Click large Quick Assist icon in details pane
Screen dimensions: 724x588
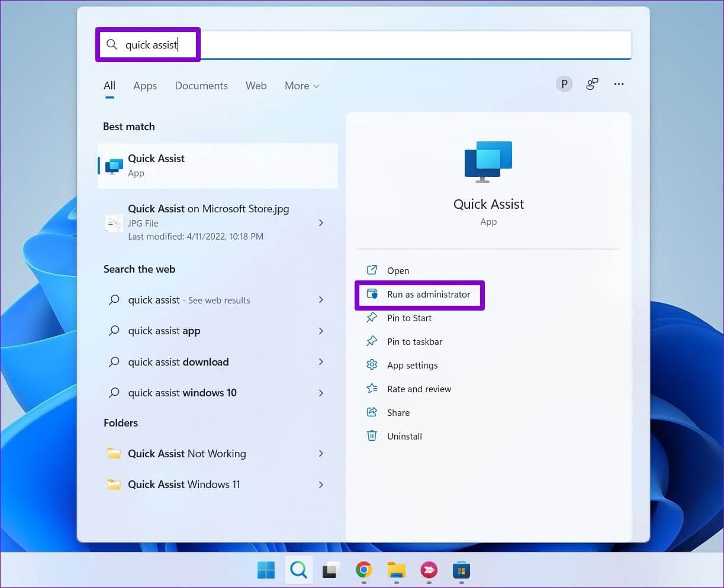pyautogui.click(x=488, y=161)
